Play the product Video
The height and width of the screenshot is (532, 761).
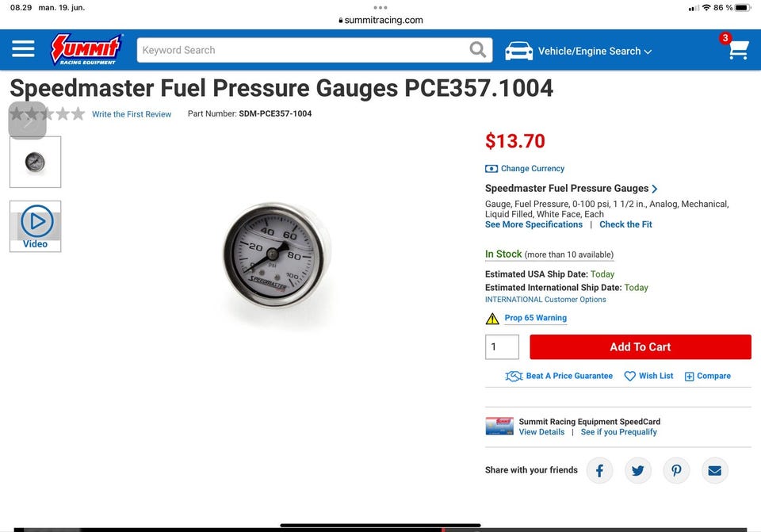(36, 226)
